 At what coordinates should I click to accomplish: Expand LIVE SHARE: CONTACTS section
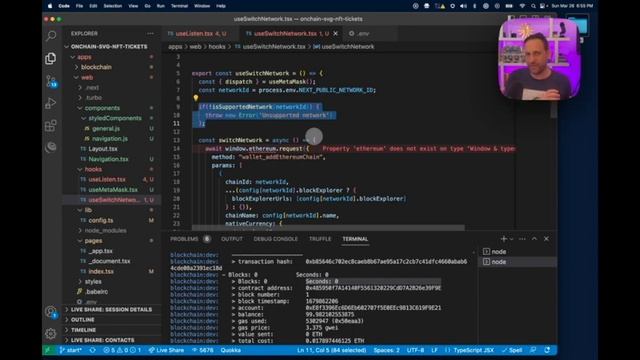tap(102, 340)
